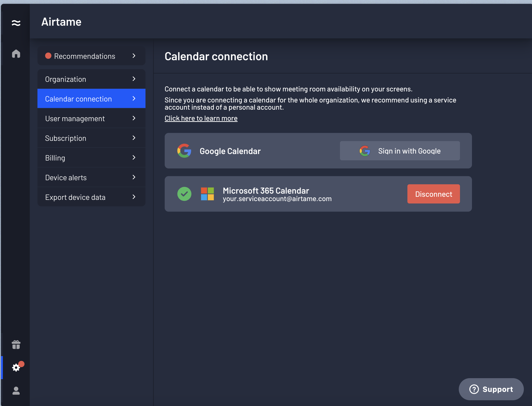Open the Billing section
The width and height of the screenshot is (532, 406).
click(x=91, y=158)
